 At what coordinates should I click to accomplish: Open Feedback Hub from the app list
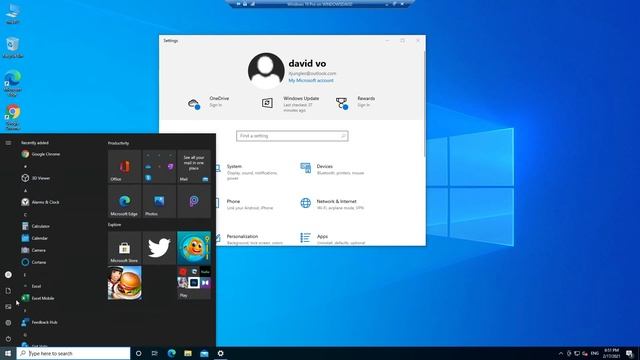(x=40, y=322)
